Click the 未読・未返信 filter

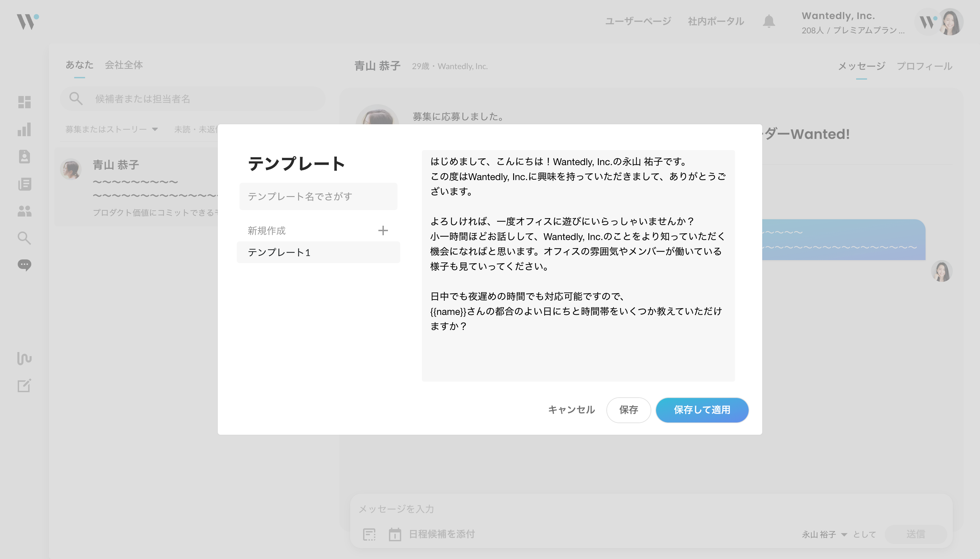pyautogui.click(x=196, y=129)
